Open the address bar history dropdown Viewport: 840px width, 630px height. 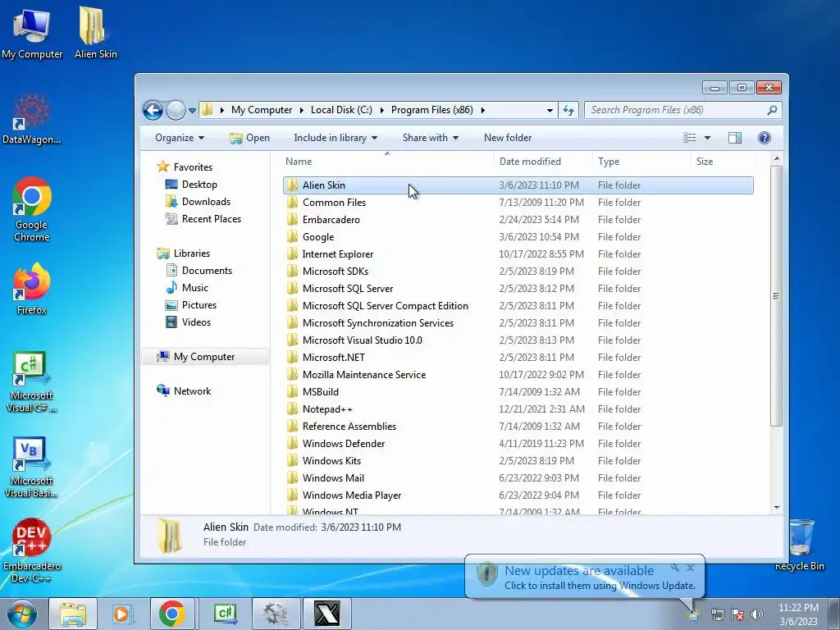pyautogui.click(x=550, y=111)
